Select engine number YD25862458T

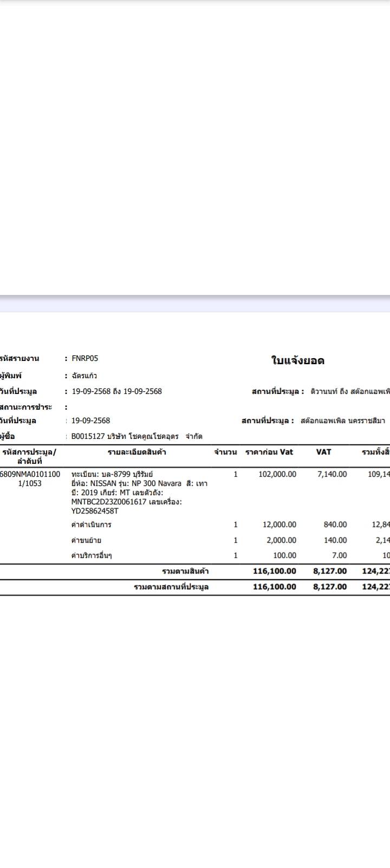95,511
